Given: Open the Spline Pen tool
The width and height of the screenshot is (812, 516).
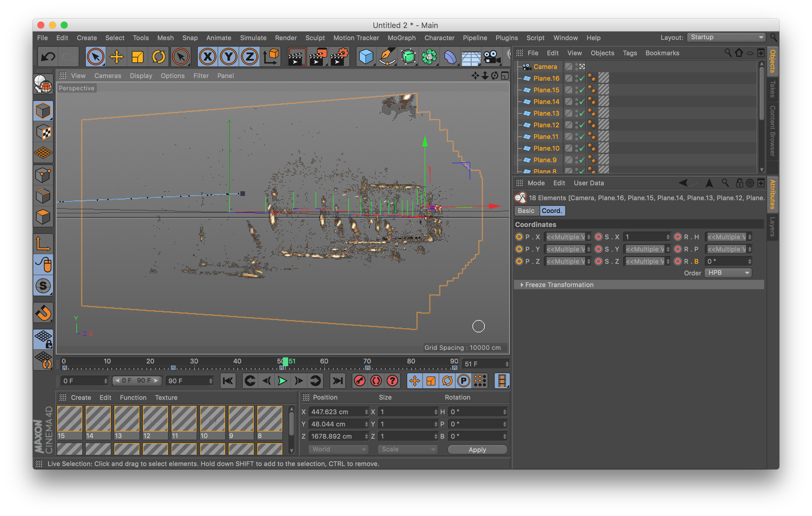Looking at the screenshot, I should pos(387,56).
